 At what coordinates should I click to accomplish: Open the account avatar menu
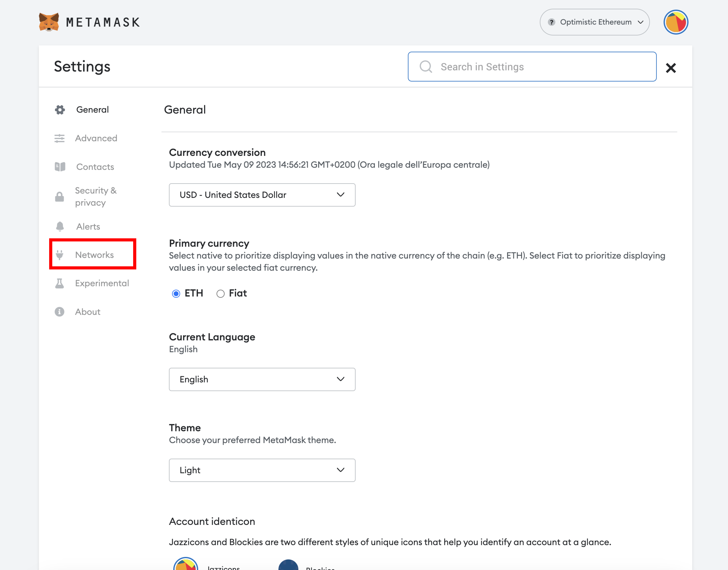click(676, 22)
